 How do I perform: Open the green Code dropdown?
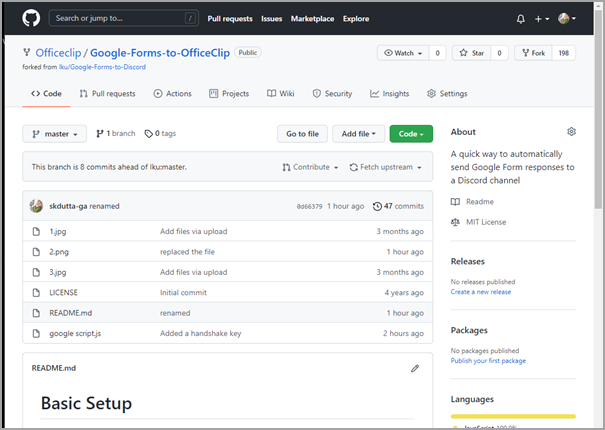point(411,134)
